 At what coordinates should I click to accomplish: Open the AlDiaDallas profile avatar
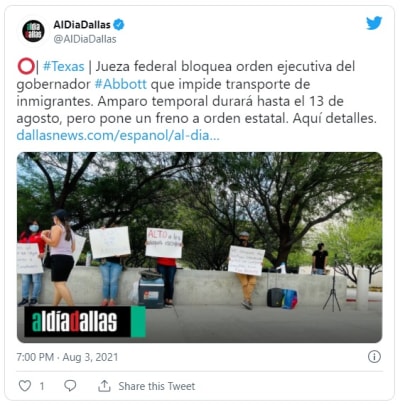(x=33, y=31)
